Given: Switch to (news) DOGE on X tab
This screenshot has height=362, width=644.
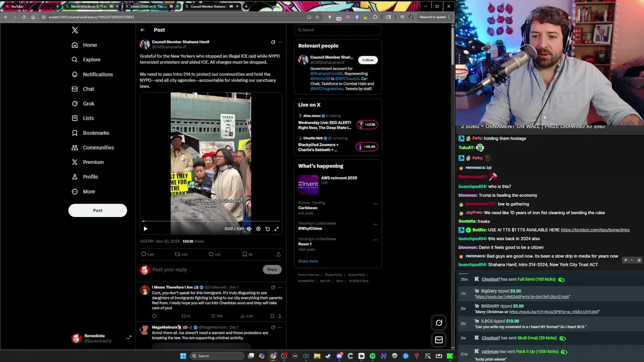Looking at the screenshot, I should pyautogui.click(x=152, y=7).
